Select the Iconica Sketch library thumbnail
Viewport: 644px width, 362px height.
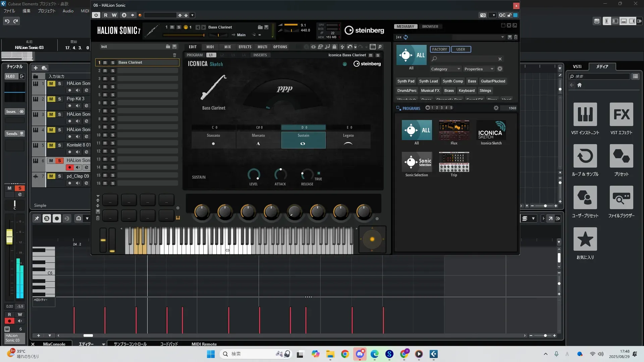pyautogui.click(x=491, y=130)
